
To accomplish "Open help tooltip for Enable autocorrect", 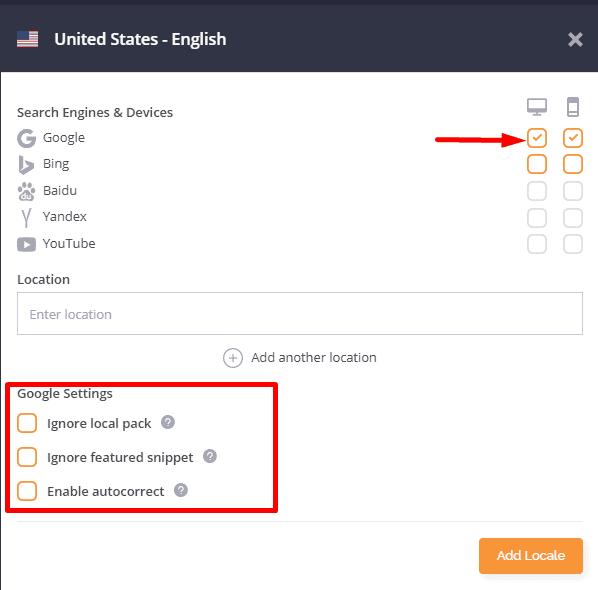I will click(x=181, y=490).
